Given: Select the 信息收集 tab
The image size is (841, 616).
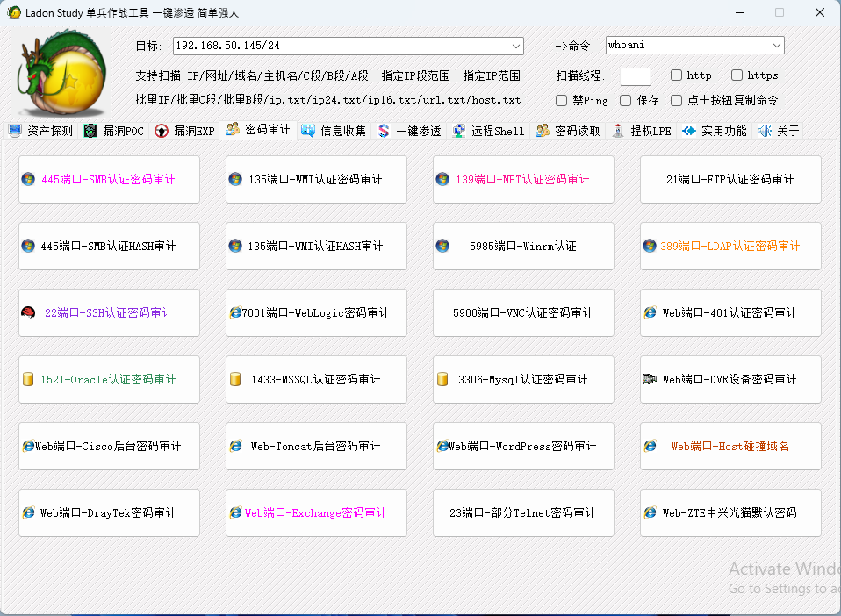Looking at the screenshot, I should point(334,131).
